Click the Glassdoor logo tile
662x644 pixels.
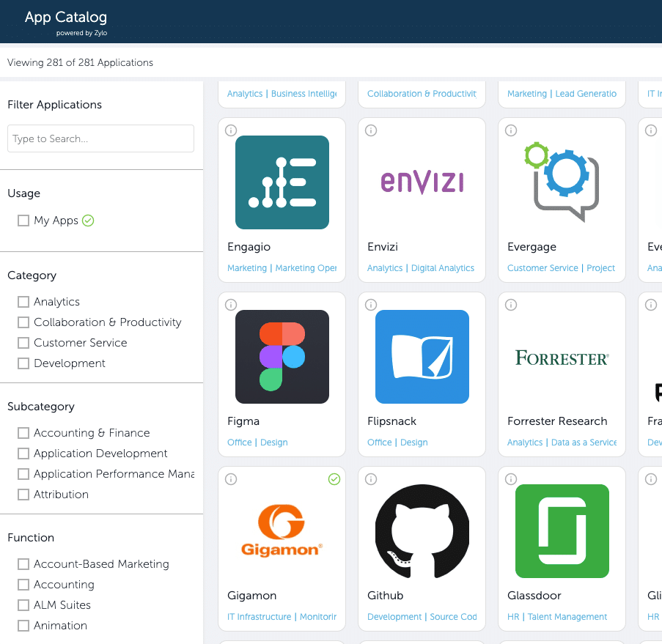tap(562, 531)
